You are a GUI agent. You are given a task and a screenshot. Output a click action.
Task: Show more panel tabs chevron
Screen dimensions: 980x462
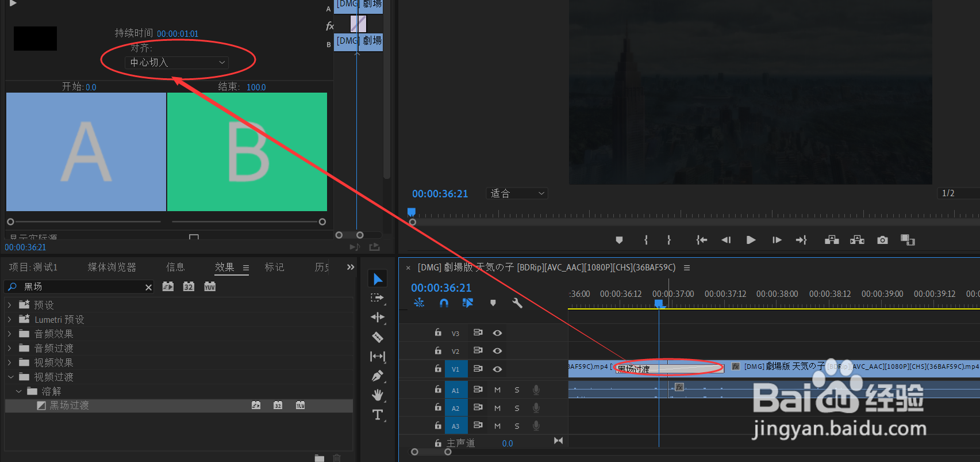tap(351, 267)
